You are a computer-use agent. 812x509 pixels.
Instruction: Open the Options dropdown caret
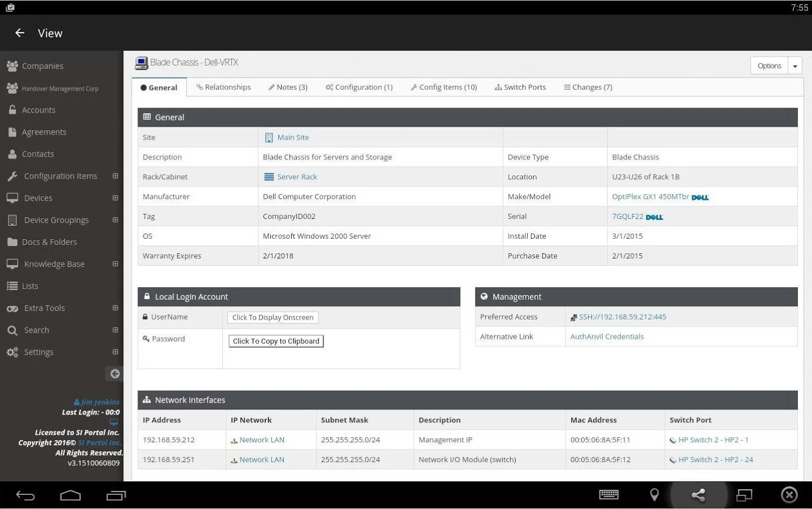click(x=795, y=66)
